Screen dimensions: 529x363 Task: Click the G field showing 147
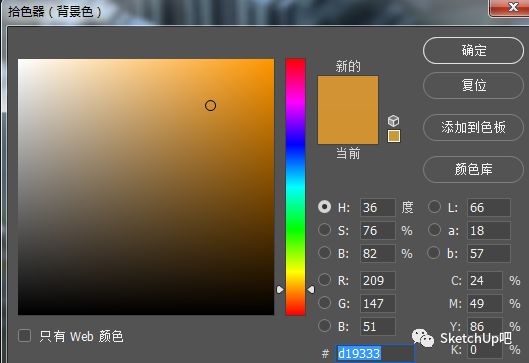378,303
